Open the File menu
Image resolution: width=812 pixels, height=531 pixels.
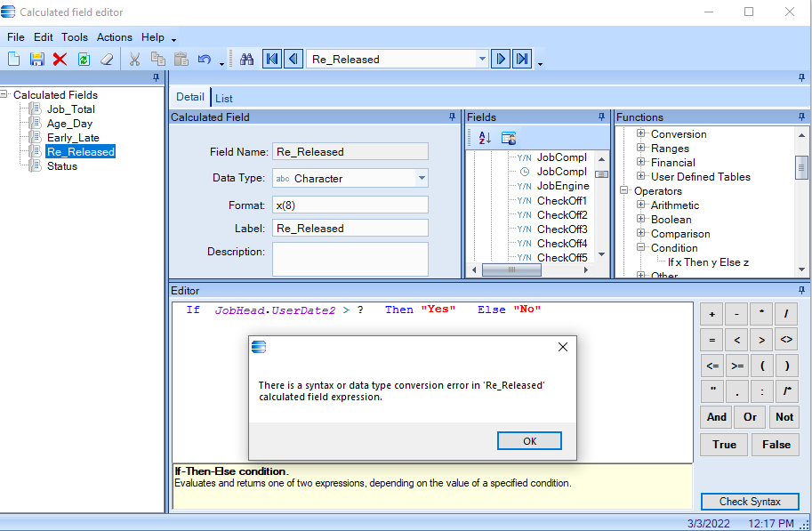coord(15,37)
